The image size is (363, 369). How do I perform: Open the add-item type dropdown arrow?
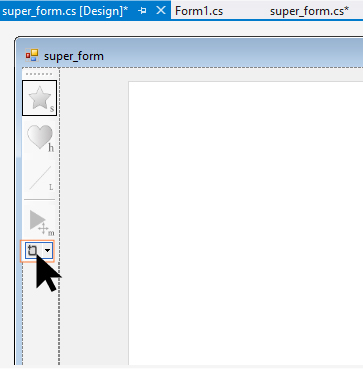pos(48,250)
